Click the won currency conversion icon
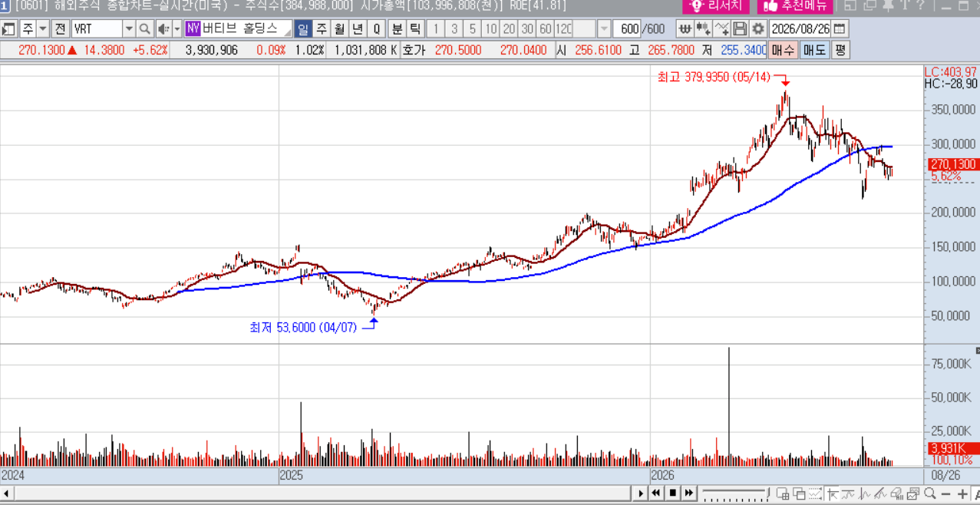This screenshot has height=505, width=980. pos(684,29)
